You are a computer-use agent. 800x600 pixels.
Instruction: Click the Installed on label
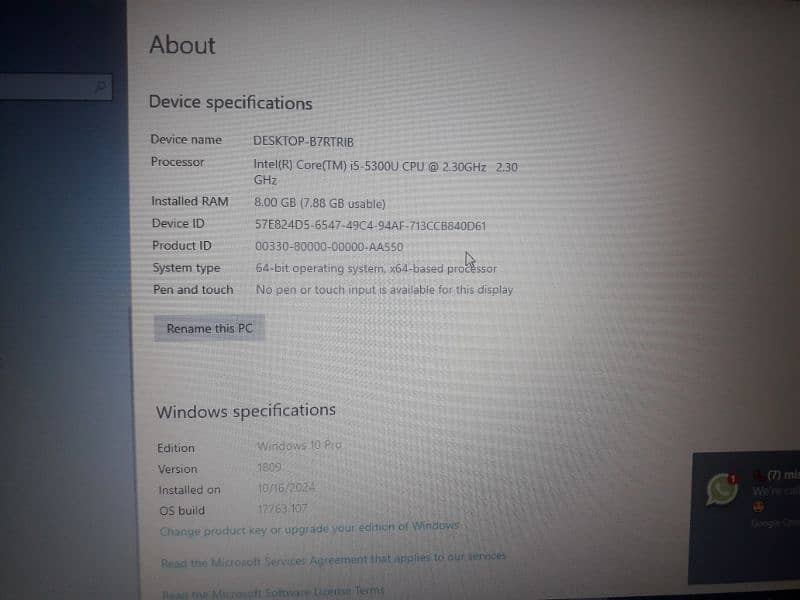pyautogui.click(x=189, y=490)
